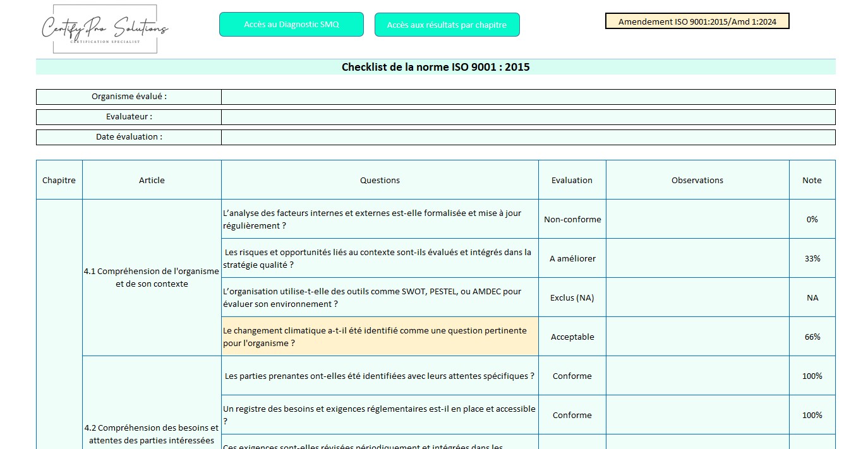This screenshot has width=868, height=449.
Task: Select question about registre des besoins
Action: 380,415
